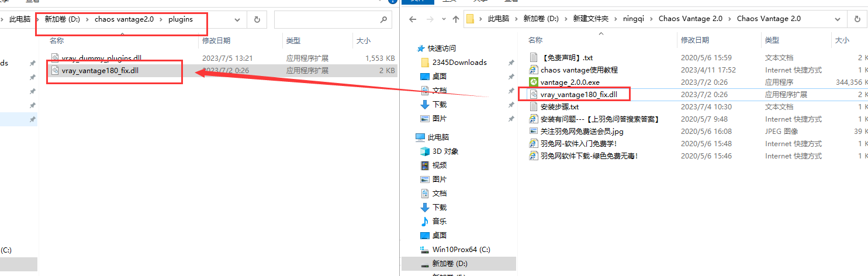Navigate back with the left arrow
This screenshot has width=868, height=276.
(x=413, y=19)
